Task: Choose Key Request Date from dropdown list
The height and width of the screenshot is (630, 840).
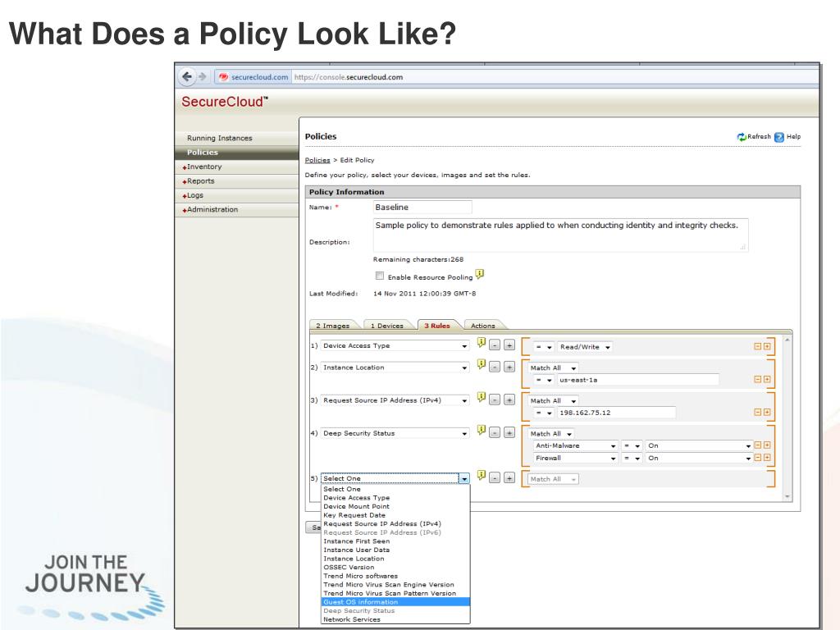Action: 396,515
